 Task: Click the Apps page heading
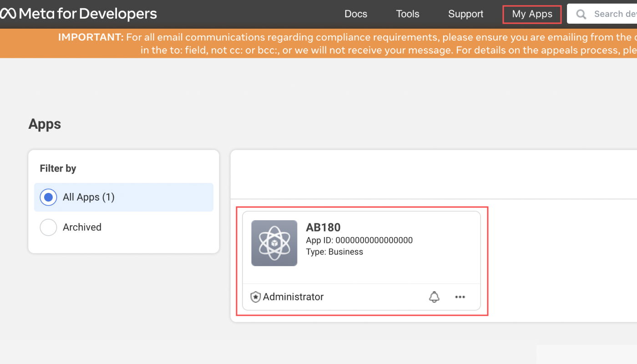click(x=45, y=124)
